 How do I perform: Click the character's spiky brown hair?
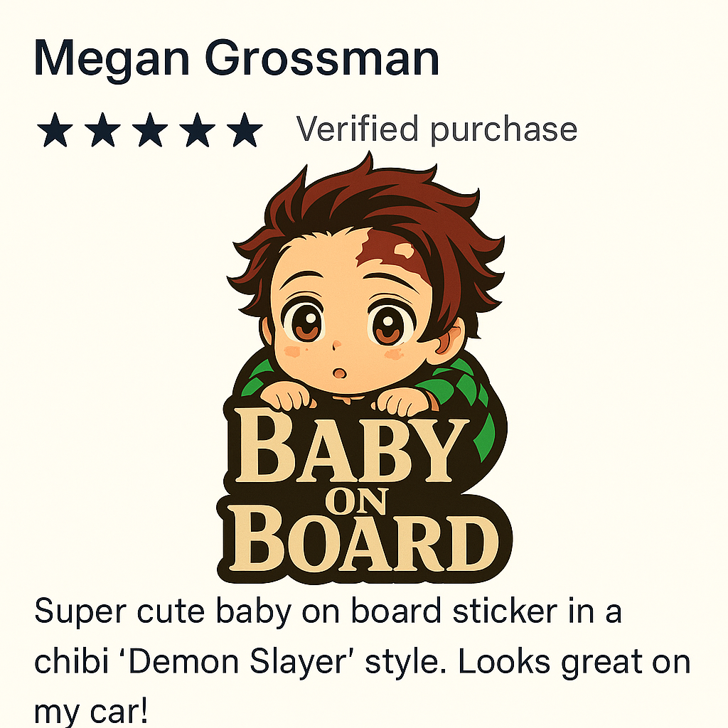[x=371, y=204]
